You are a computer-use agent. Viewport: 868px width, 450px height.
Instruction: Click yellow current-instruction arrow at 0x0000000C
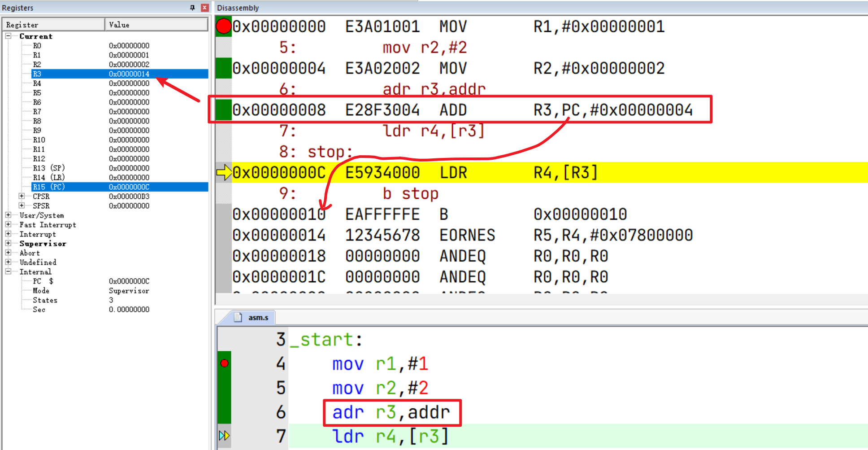[224, 172]
